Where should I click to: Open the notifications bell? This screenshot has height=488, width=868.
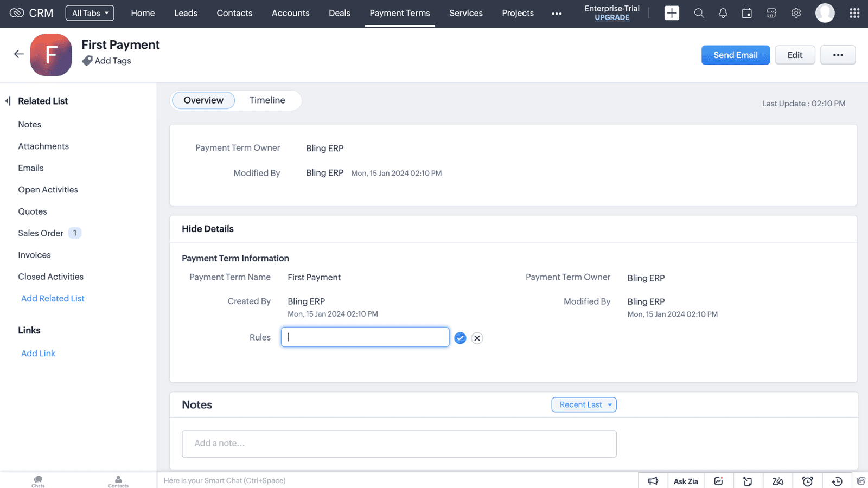click(723, 13)
